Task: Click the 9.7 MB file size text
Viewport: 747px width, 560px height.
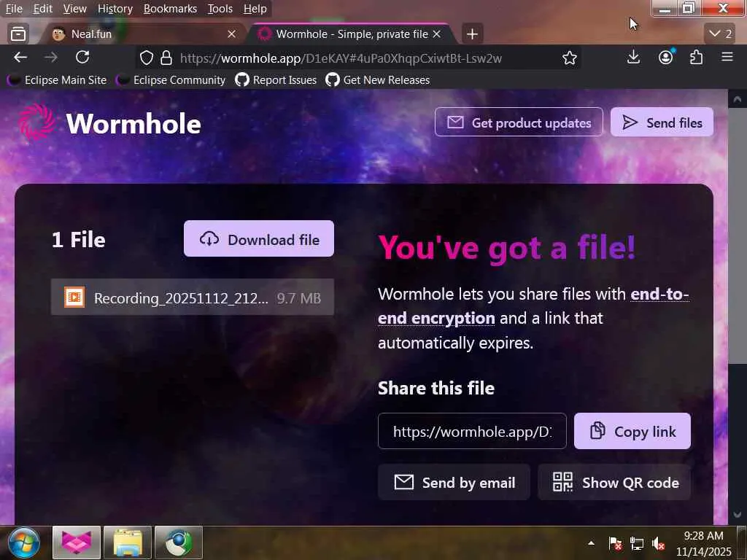Action: [x=298, y=298]
